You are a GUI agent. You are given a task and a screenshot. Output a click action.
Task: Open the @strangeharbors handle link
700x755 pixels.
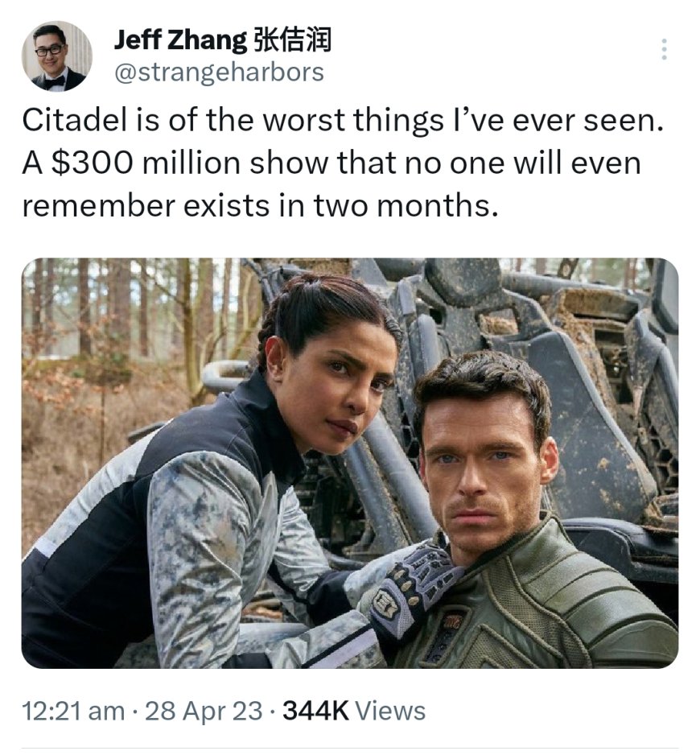[x=219, y=72]
